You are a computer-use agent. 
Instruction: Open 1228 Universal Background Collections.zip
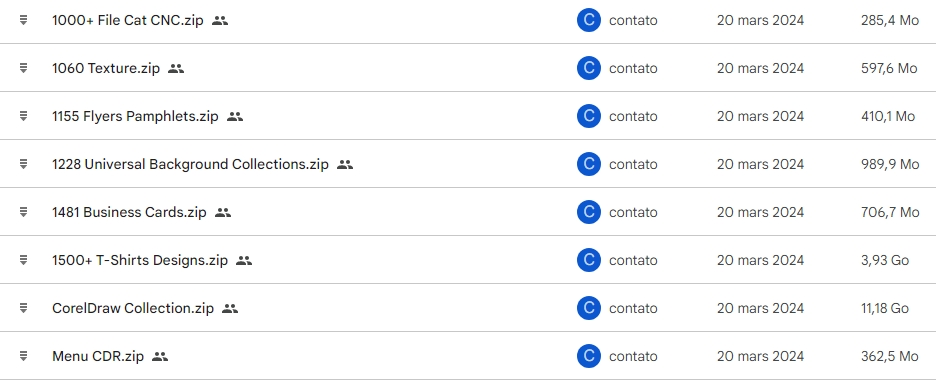(190, 164)
